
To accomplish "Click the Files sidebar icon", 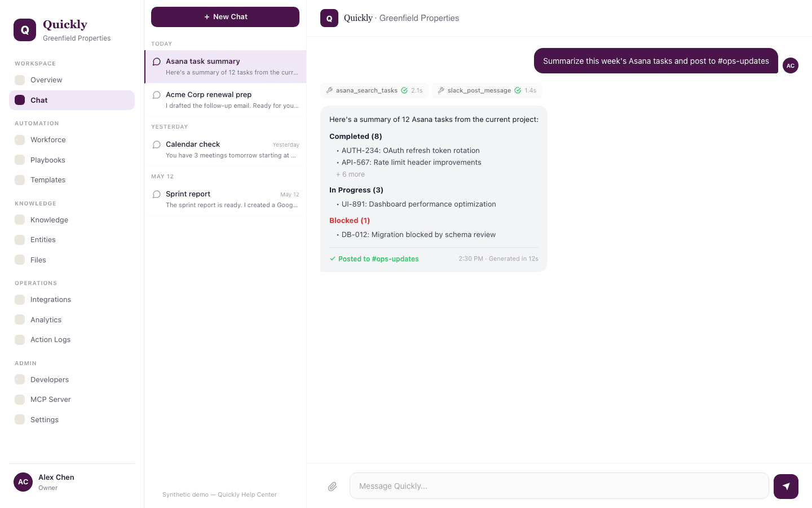I will tap(20, 260).
